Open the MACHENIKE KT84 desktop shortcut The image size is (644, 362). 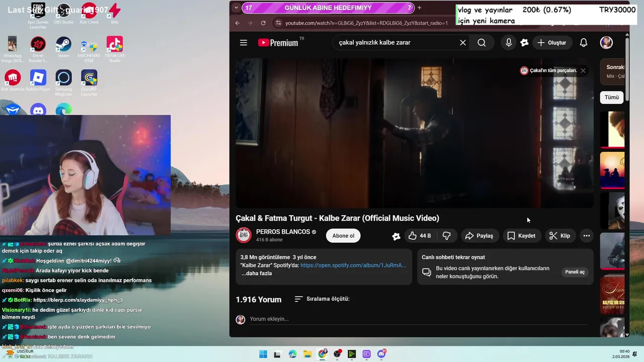click(89, 49)
